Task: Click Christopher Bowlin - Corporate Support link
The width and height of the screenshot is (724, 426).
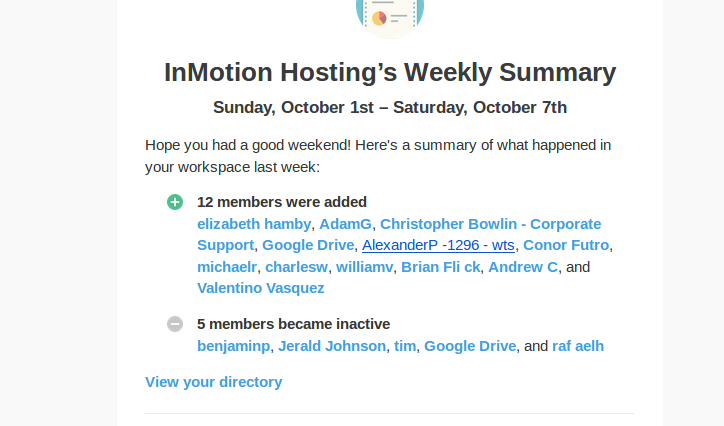Action: [490, 223]
